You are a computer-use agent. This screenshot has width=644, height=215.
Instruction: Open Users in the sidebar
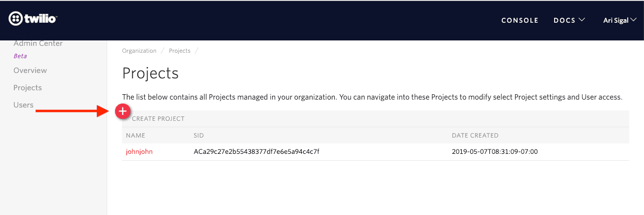tap(23, 105)
